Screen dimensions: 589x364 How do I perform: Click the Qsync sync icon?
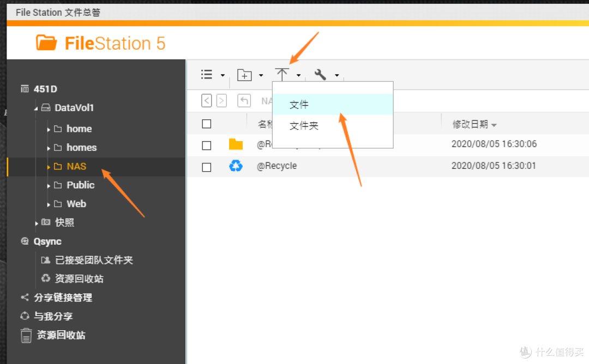(25, 241)
